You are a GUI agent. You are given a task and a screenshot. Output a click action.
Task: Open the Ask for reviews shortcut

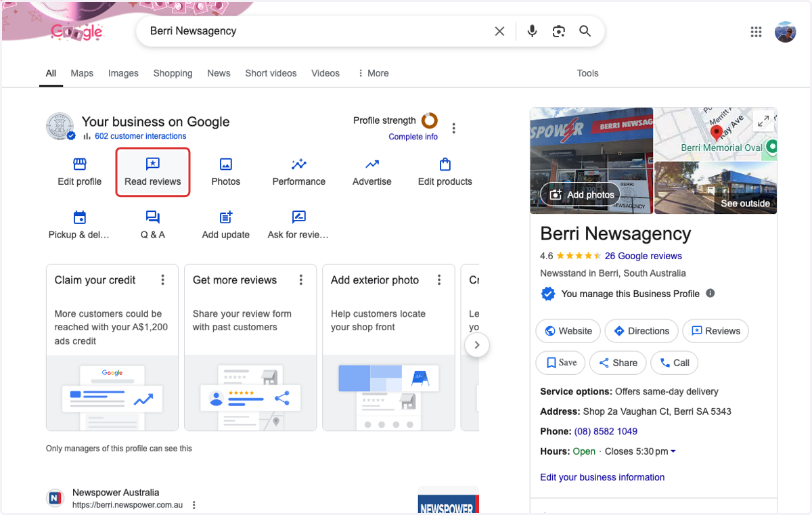tap(299, 225)
